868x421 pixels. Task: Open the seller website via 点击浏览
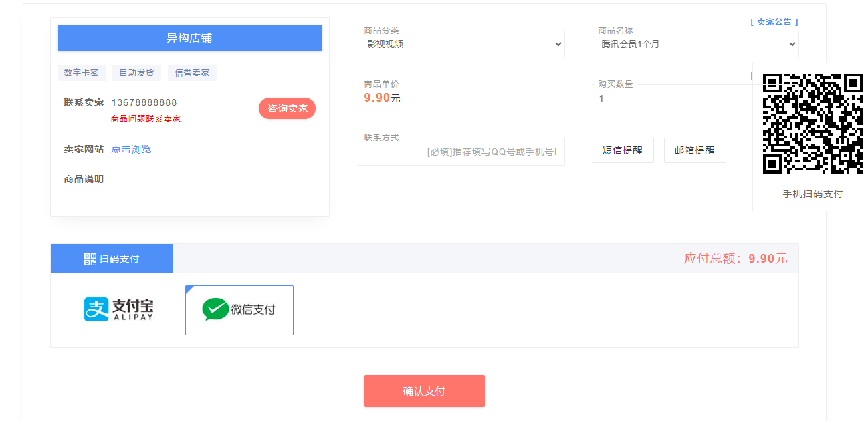tap(131, 148)
